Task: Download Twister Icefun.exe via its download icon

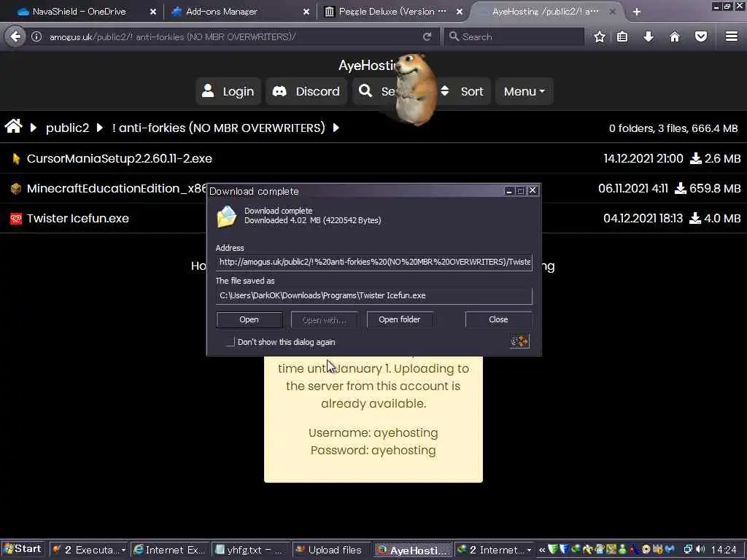Action: coord(695,219)
